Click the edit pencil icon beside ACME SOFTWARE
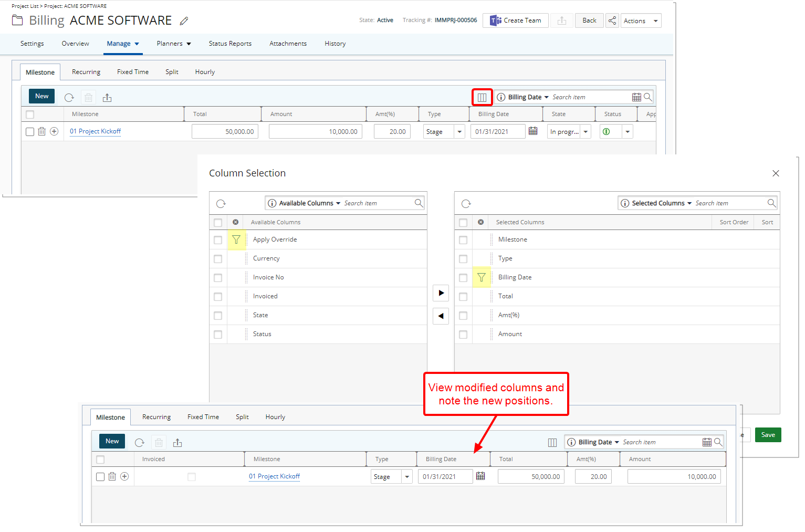This screenshot has height=532, width=805. (x=184, y=21)
